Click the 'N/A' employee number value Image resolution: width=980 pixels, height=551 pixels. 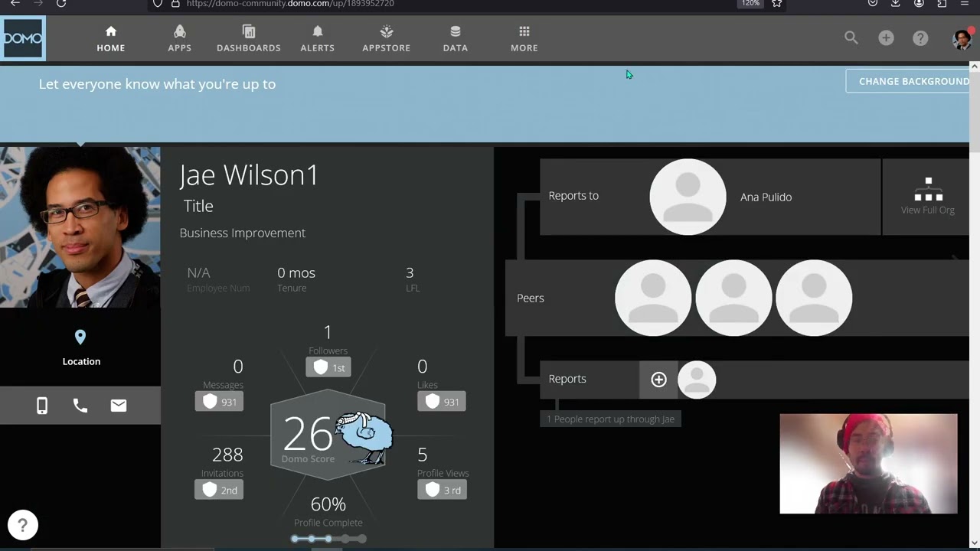(198, 272)
